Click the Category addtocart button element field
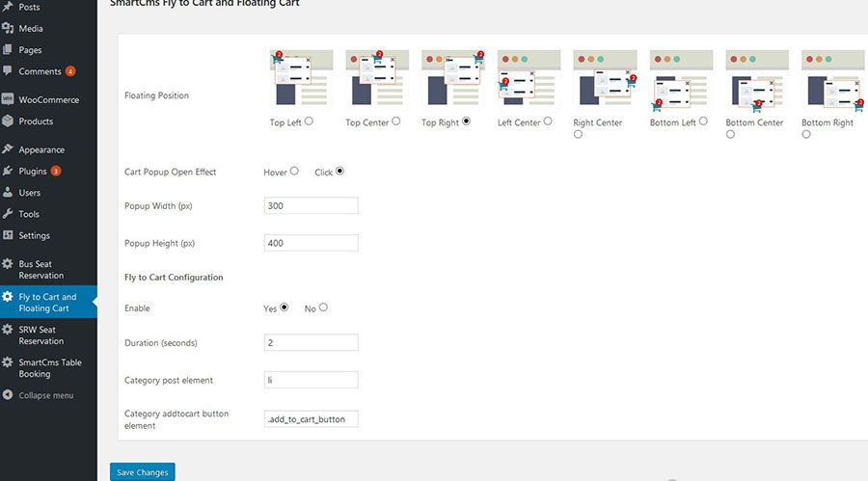The height and width of the screenshot is (481, 868). click(x=312, y=419)
